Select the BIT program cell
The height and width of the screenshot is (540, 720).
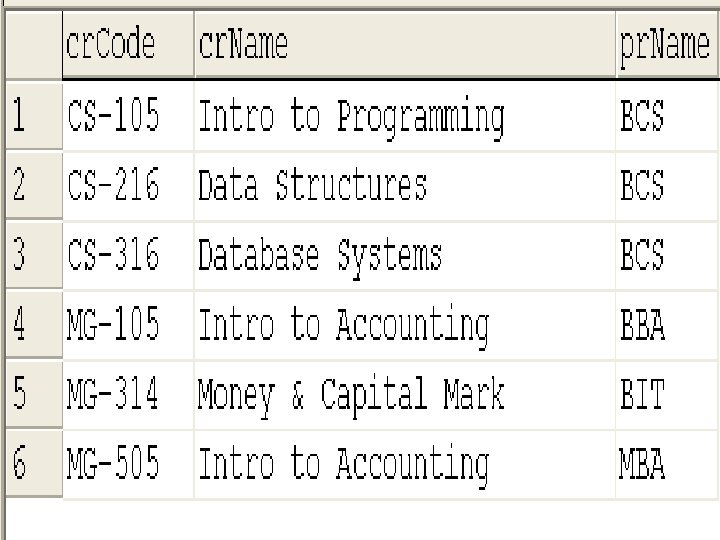[x=668, y=394]
